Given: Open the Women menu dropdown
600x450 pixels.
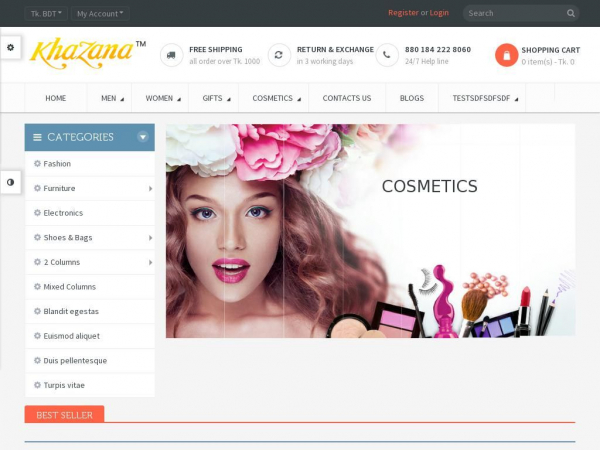Looking at the screenshot, I should coord(160,98).
